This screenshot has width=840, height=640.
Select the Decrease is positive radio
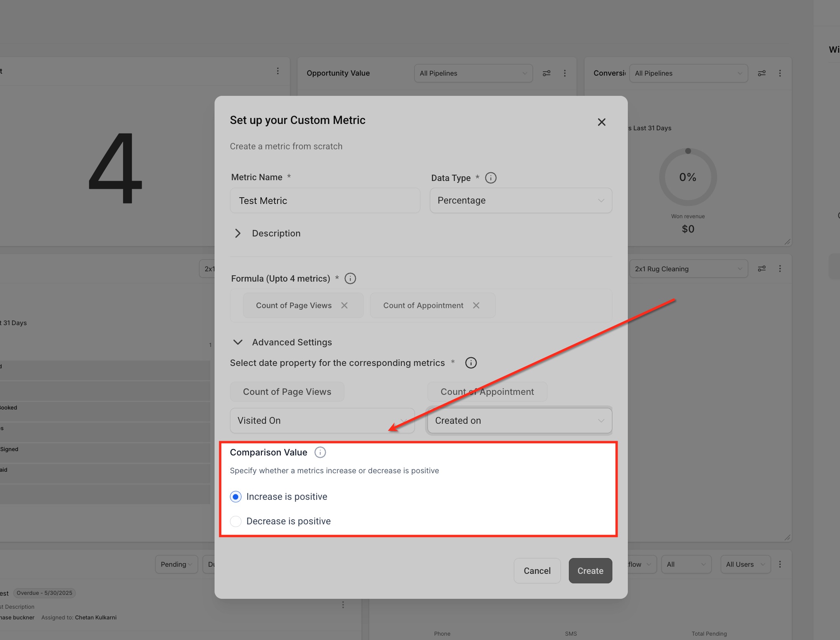(x=236, y=521)
